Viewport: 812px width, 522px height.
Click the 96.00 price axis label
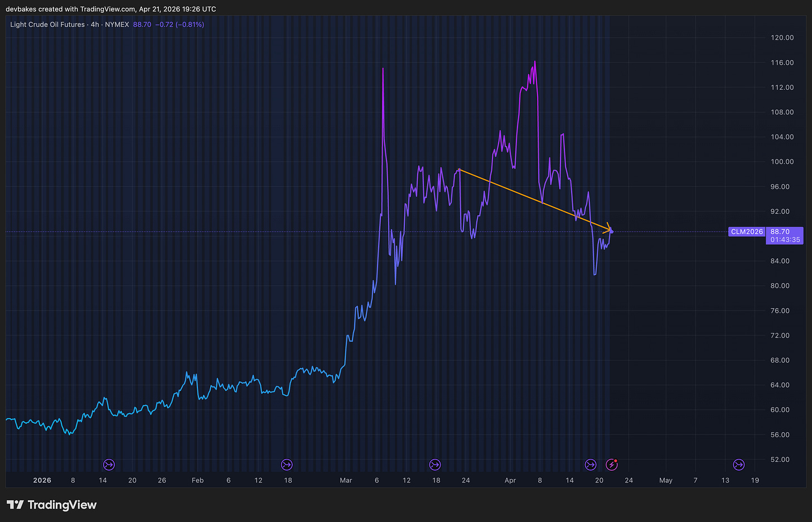(780, 187)
